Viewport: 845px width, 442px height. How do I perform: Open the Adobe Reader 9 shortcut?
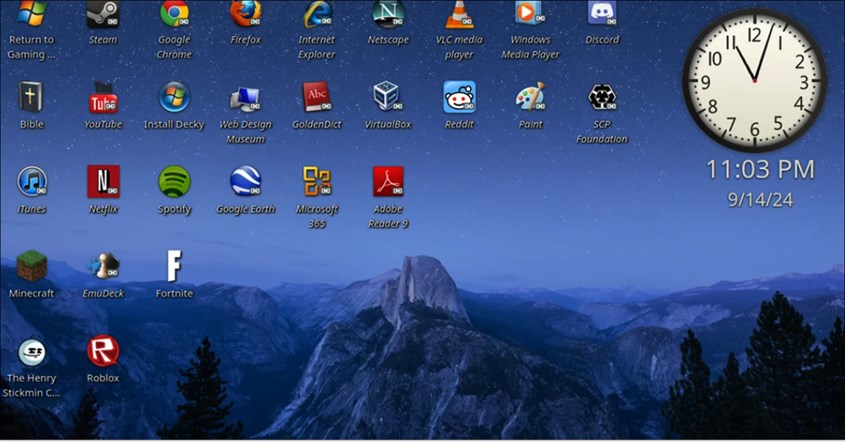coord(388,182)
